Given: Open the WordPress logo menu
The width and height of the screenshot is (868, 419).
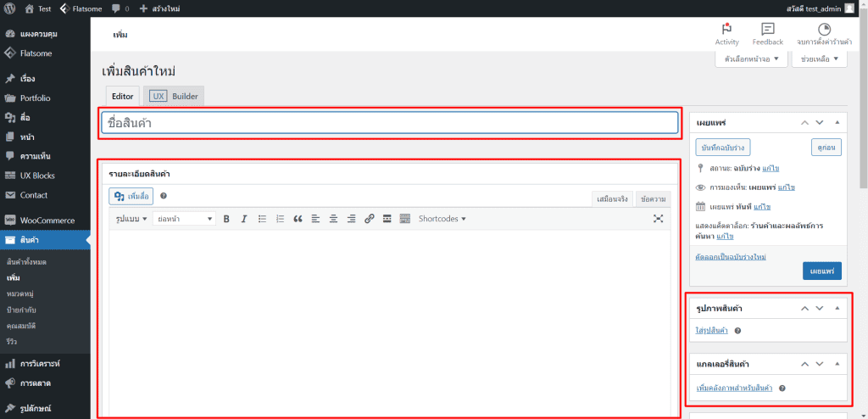Looking at the screenshot, I should (10, 8).
